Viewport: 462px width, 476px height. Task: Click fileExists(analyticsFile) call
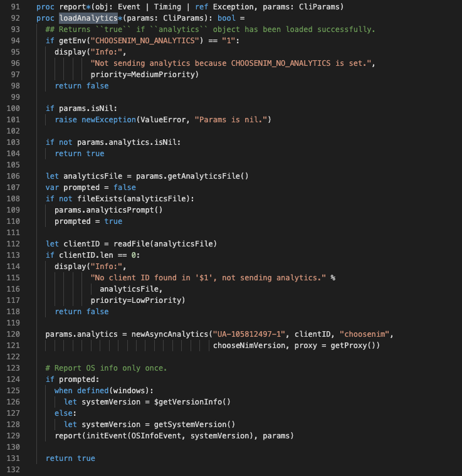pos(134,199)
